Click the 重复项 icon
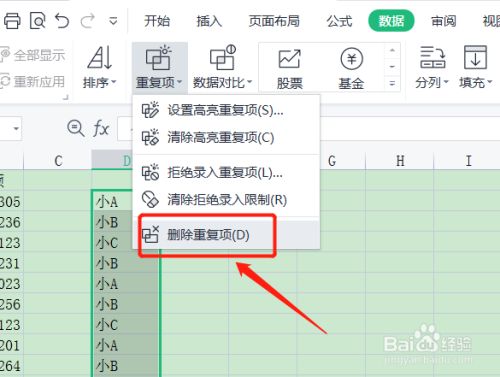Image resolution: width=500 pixels, height=377 pixels. [159, 58]
